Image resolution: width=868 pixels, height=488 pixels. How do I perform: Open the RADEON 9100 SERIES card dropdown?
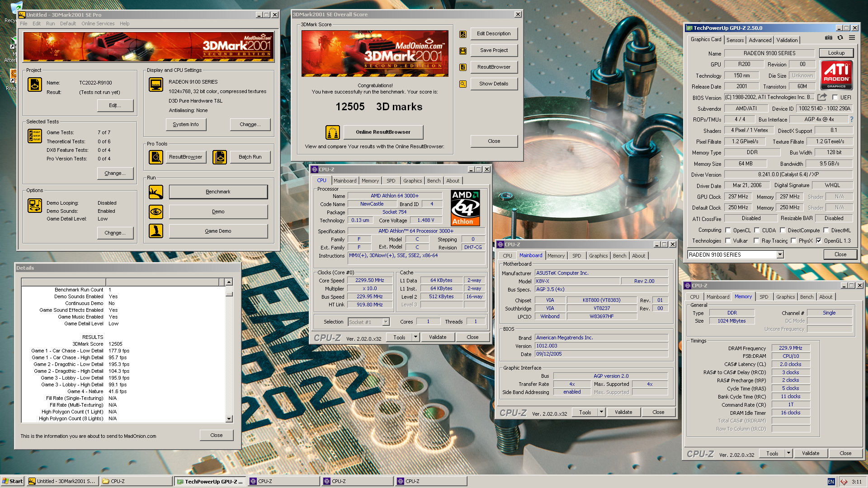click(780, 255)
